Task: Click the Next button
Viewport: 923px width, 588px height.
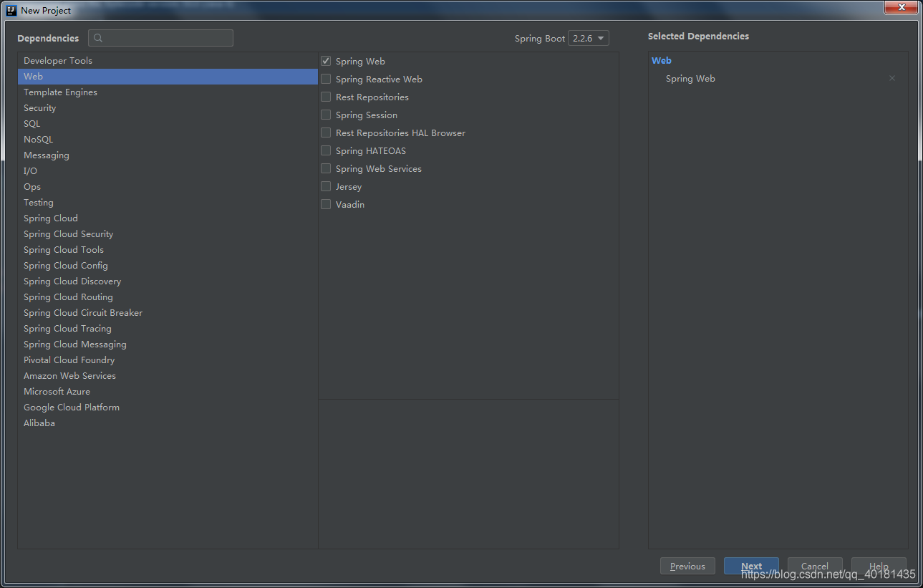Action: tap(751, 566)
